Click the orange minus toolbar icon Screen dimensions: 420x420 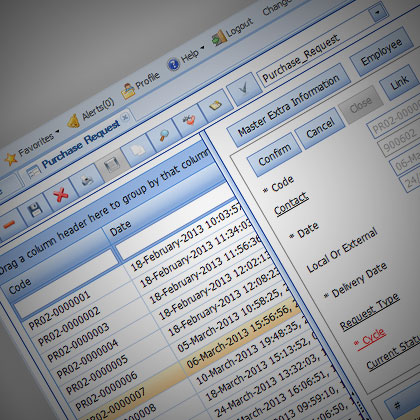coord(9,225)
